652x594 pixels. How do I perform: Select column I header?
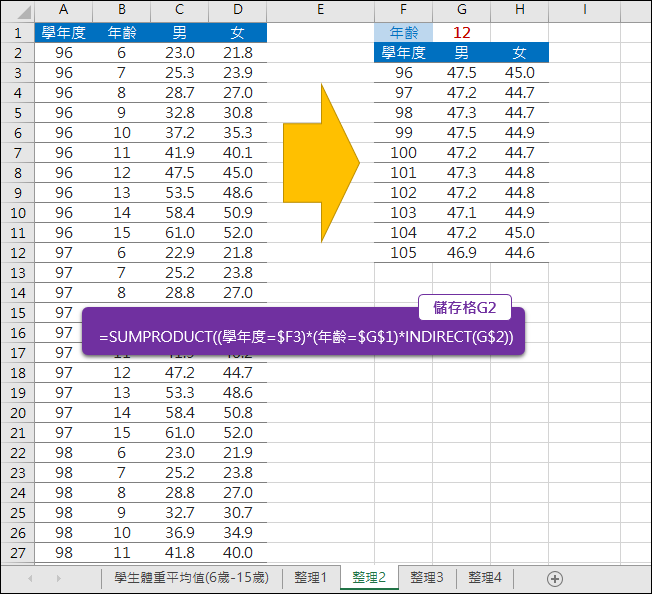coord(584,10)
